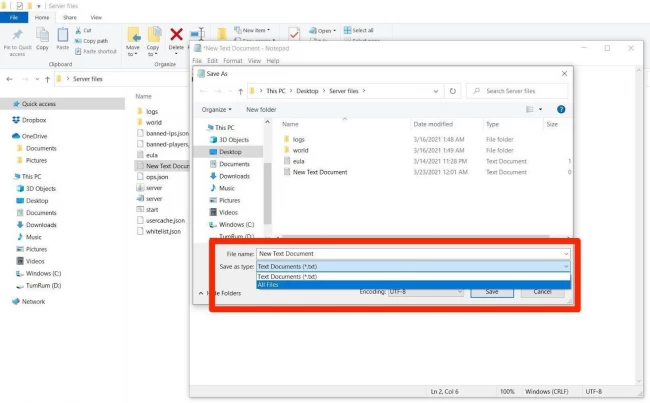The width and height of the screenshot is (650, 403).
Task: Sort Save As list by Type column
Action: [x=492, y=124]
